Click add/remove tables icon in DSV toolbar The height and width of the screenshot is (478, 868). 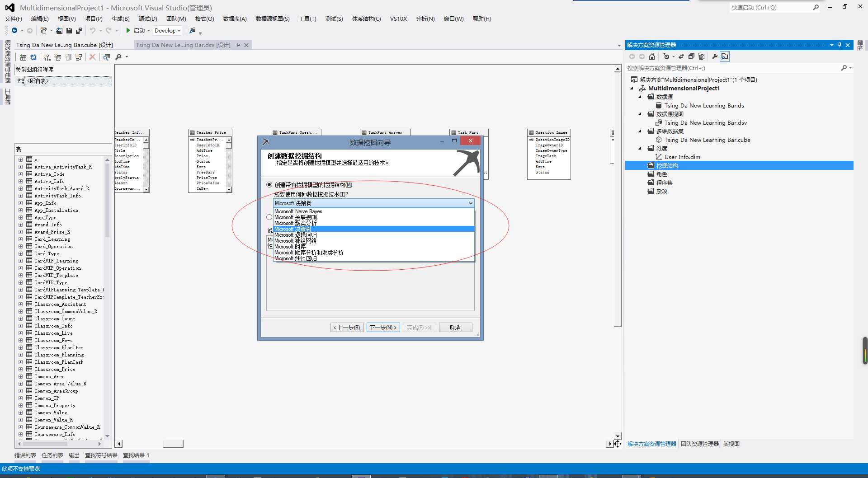(23, 57)
